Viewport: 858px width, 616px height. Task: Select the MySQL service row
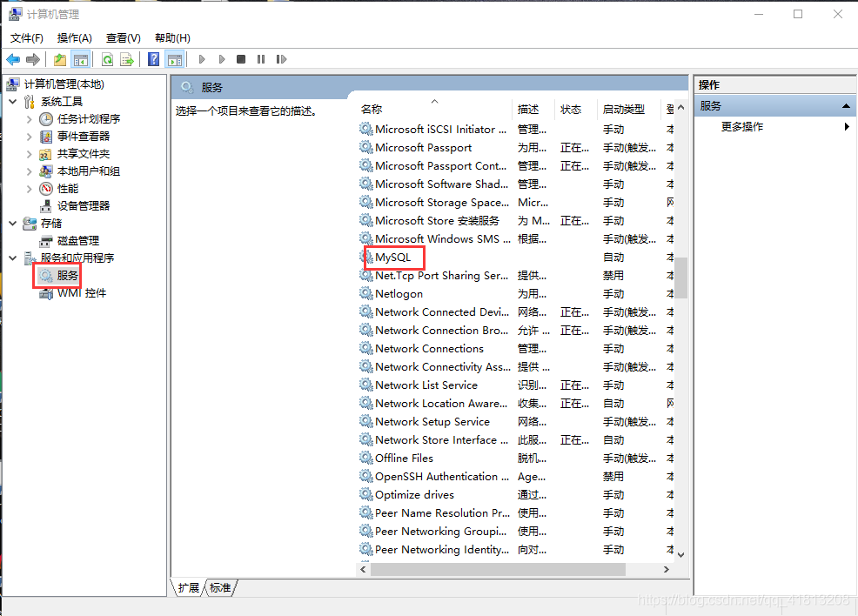pos(516,258)
